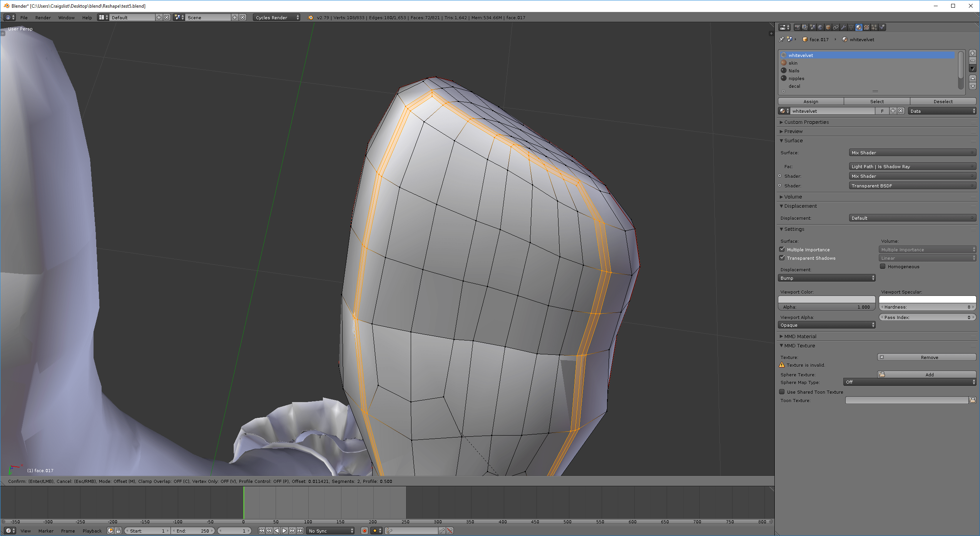Viewport: 980px width, 536px height.
Task: Open the Sphere Map Type dropdown
Action: [x=909, y=382]
